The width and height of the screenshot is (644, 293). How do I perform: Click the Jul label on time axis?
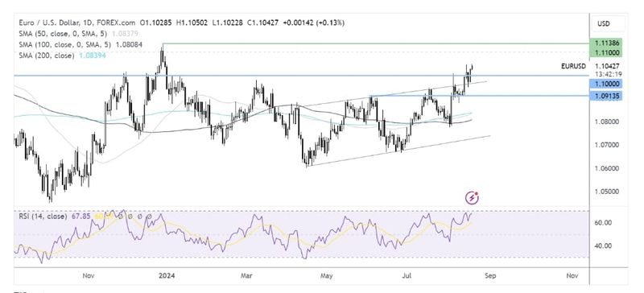[x=407, y=276]
